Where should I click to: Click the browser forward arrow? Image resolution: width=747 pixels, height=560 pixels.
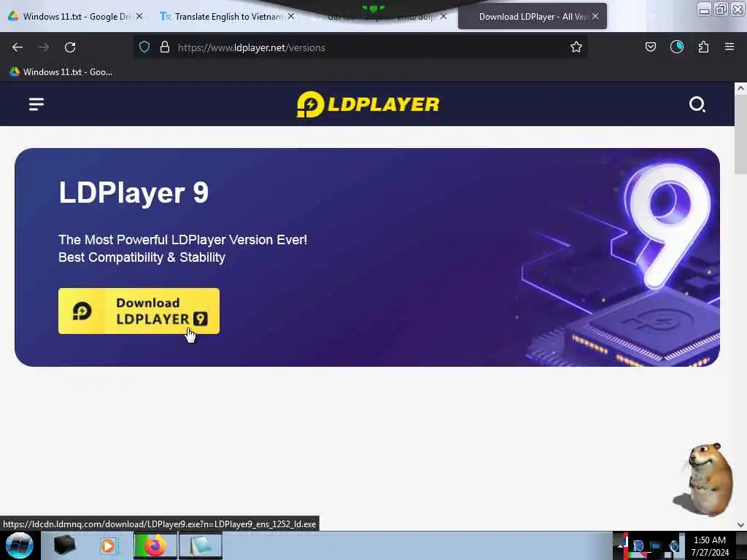pyautogui.click(x=43, y=47)
